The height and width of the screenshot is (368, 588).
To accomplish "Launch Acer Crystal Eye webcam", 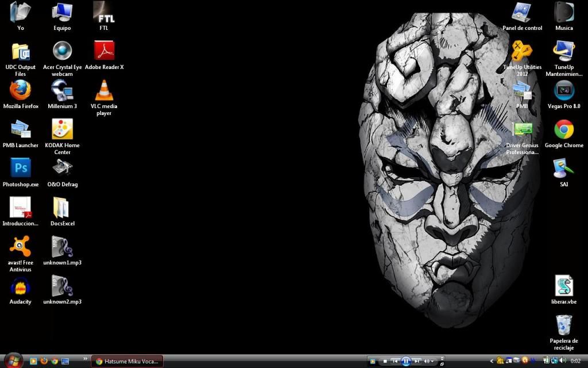I will tap(62, 59).
